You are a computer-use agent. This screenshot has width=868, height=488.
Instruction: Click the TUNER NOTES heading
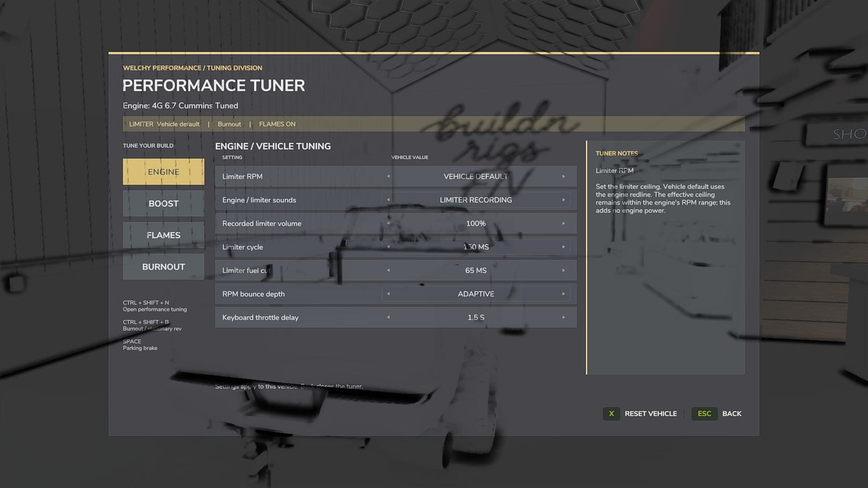[x=617, y=153]
